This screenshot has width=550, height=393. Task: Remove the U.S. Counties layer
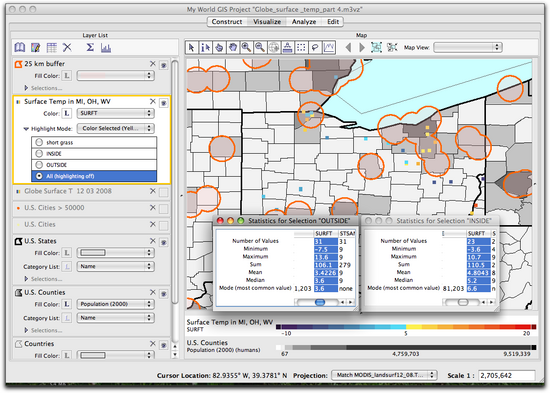(x=153, y=292)
